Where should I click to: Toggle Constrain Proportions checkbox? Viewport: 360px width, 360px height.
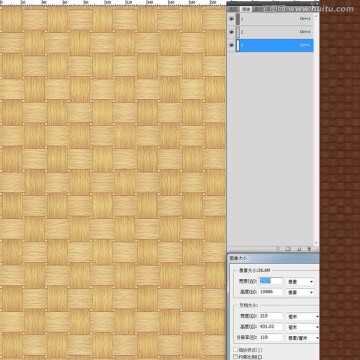pos(236,357)
